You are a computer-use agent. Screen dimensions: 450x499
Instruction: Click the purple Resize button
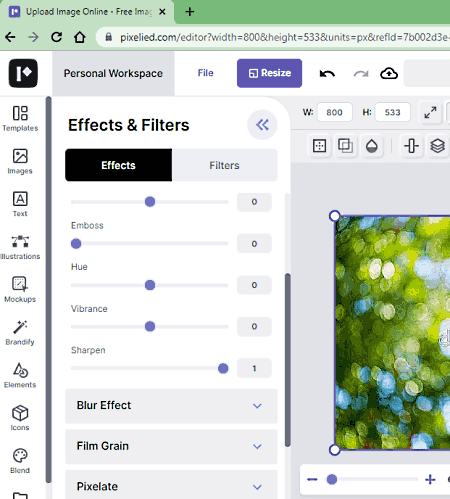[x=269, y=73]
